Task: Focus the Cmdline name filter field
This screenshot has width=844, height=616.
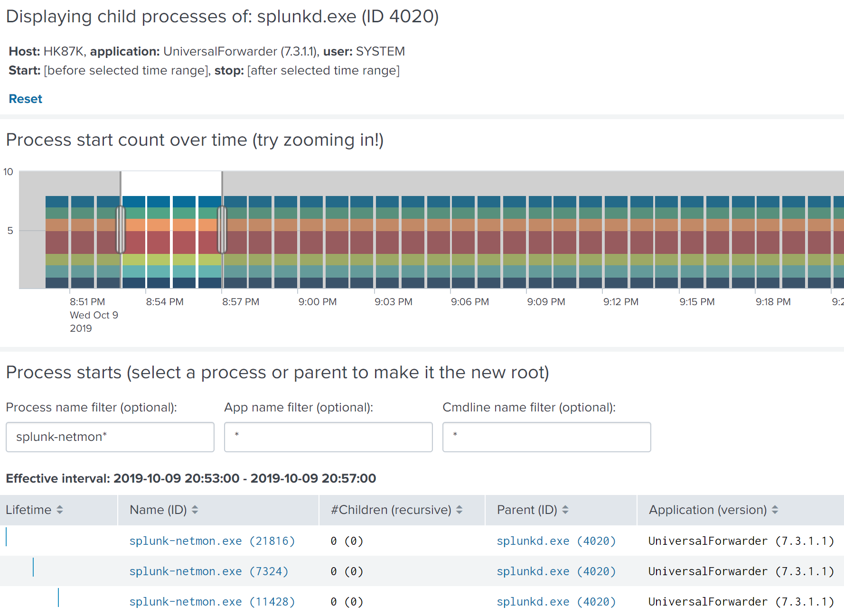Action: (547, 437)
